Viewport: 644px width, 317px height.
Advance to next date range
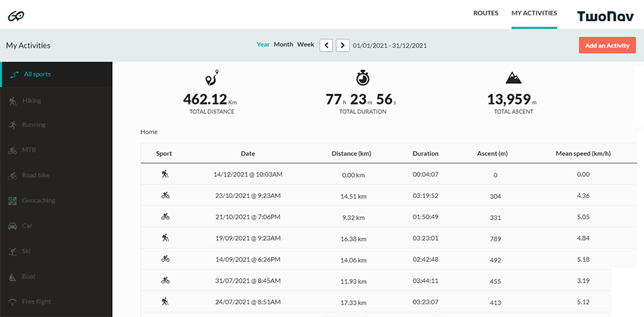click(x=342, y=45)
